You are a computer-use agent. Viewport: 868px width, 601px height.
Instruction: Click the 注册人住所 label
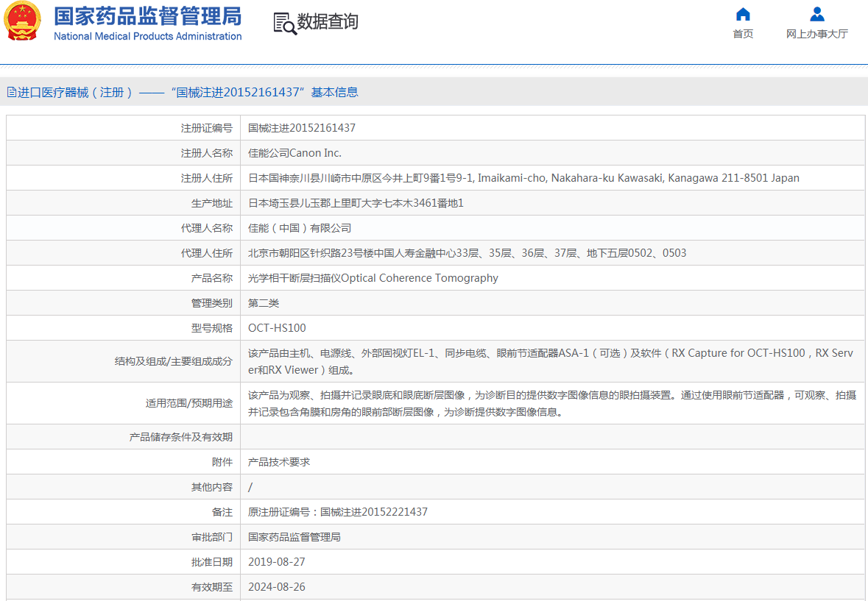pos(206,178)
